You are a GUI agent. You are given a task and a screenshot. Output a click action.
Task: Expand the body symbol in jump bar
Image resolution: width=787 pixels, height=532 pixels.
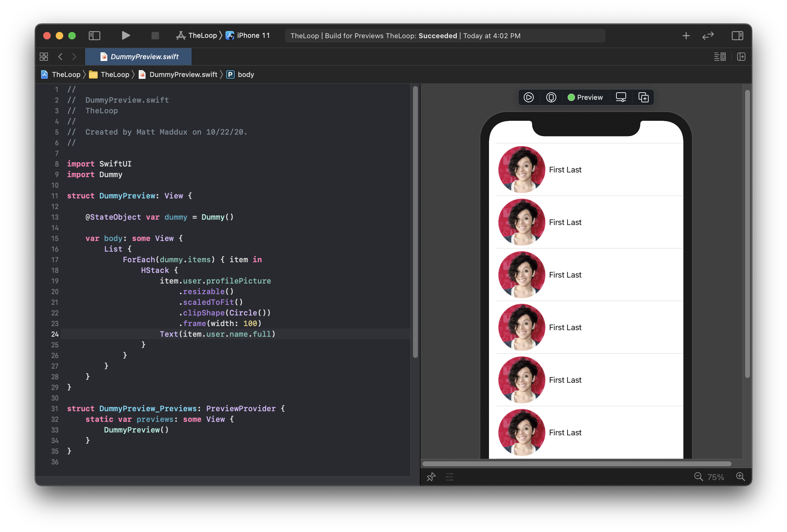click(245, 74)
